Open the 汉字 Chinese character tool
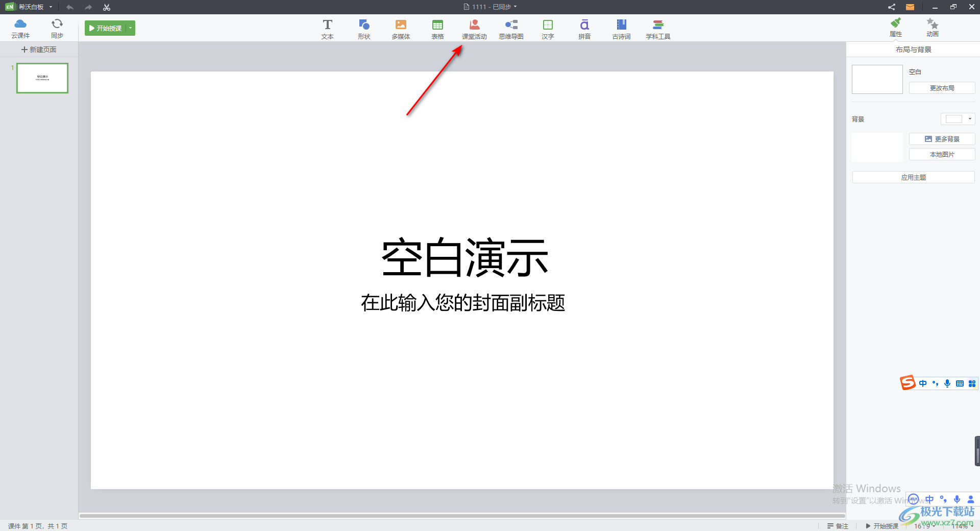The height and width of the screenshot is (531, 980). (548, 29)
